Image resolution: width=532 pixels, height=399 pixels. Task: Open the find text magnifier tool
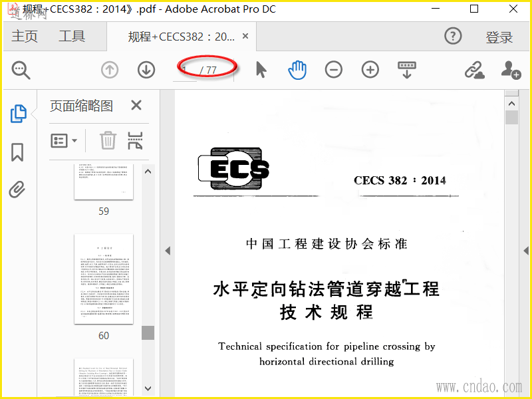pyautogui.click(x=21, y=70)
